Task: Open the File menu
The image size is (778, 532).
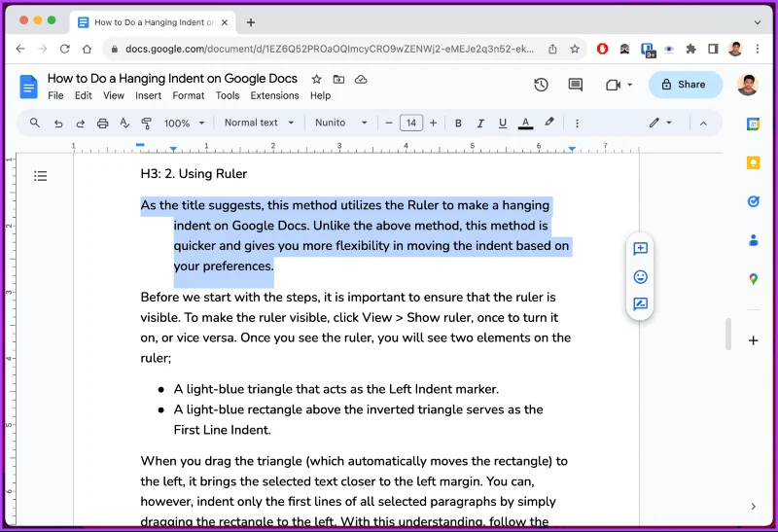Action: tap(55, 95)
